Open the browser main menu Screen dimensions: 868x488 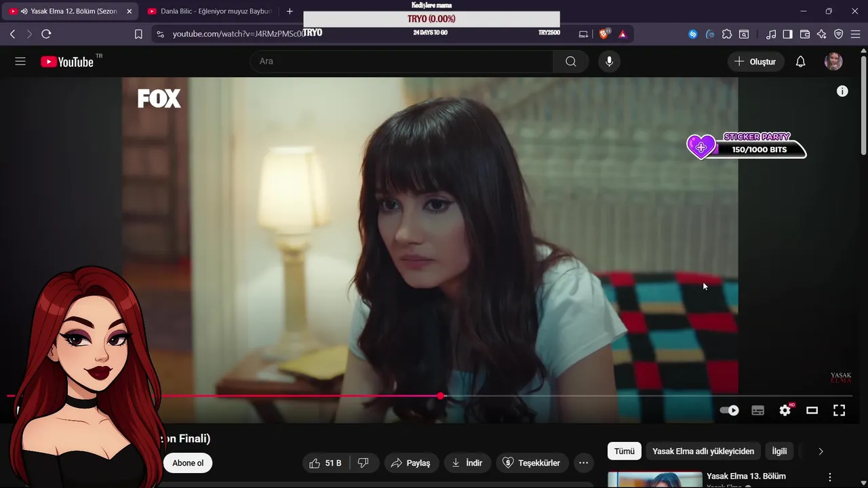(855, 34)
